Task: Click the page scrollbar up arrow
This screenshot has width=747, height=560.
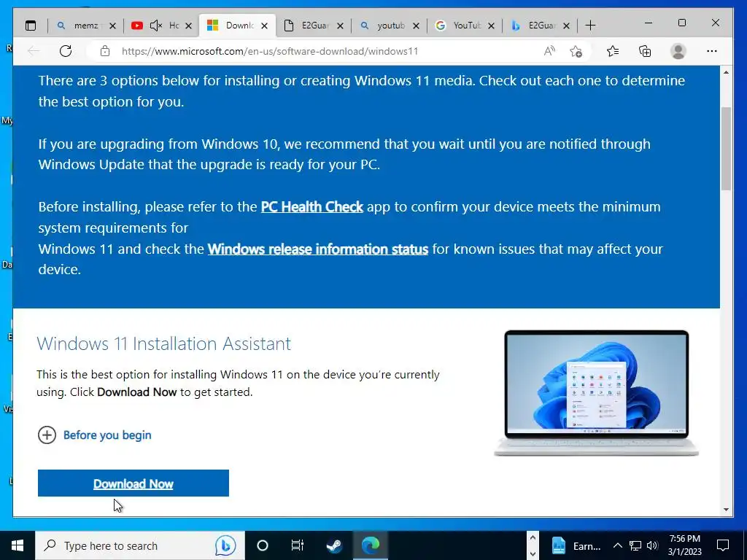Action: [x=726, y=72]
